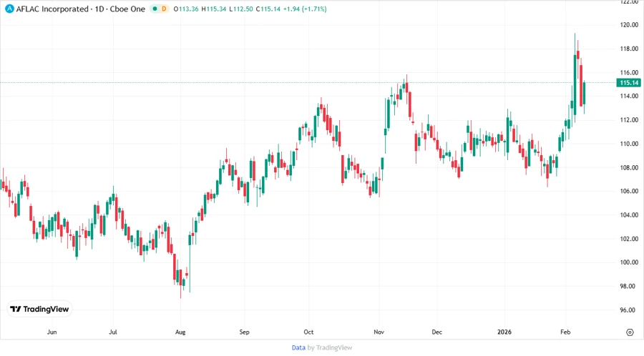Select the 118.00 price axis label
The width and height of the screenshot is (644, 356).
(x=629, y=49)
